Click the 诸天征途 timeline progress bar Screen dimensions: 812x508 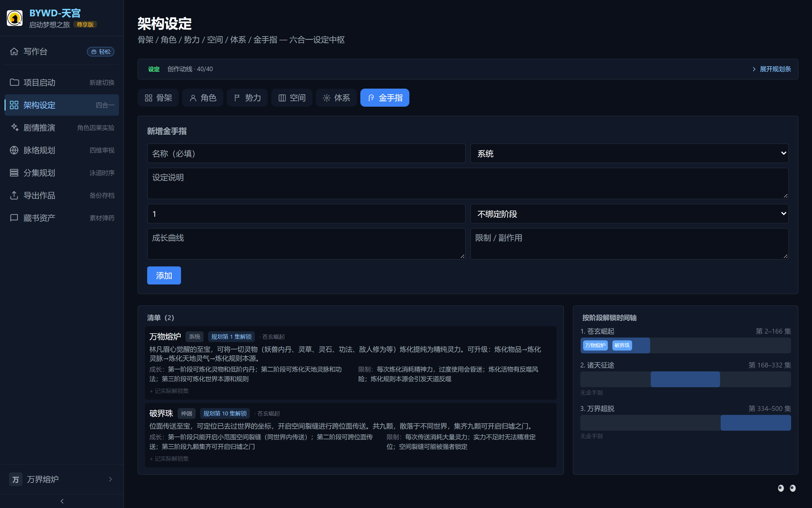click(685, 379)
